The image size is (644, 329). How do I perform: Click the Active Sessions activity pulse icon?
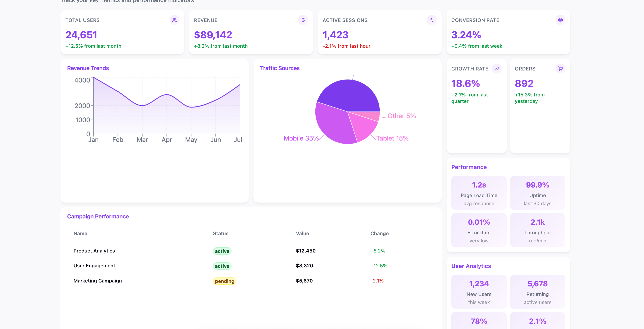431,20
